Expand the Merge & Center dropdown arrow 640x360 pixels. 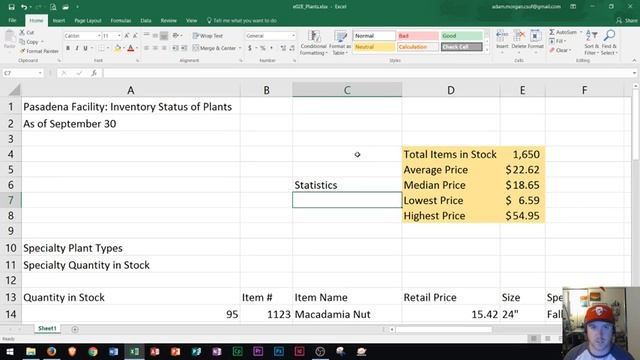(x=240, y=48)
